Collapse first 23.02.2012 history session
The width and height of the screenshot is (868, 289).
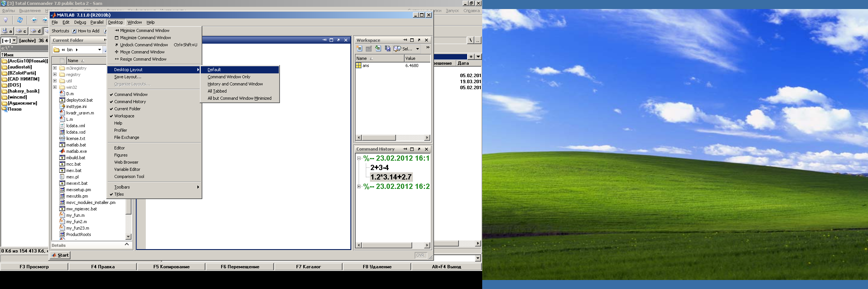click(x=359, y=158)
